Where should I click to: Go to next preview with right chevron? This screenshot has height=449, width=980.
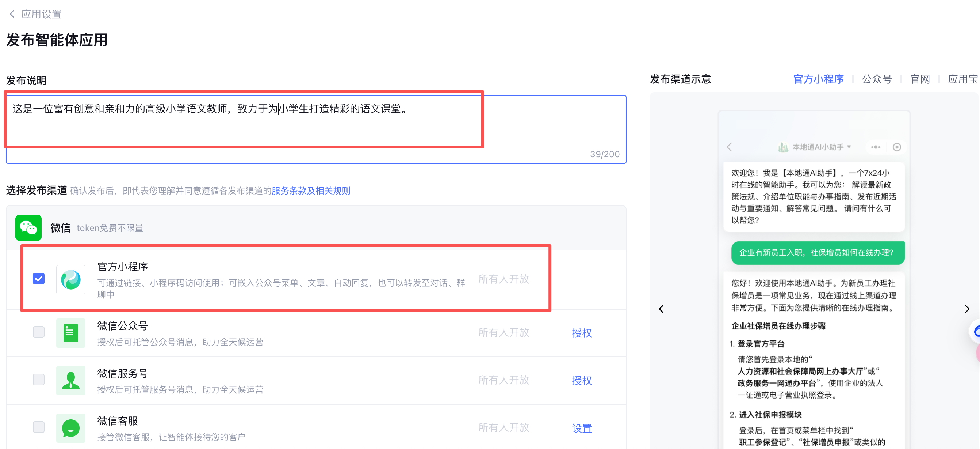pyautogui.click(x=967, y=309)
